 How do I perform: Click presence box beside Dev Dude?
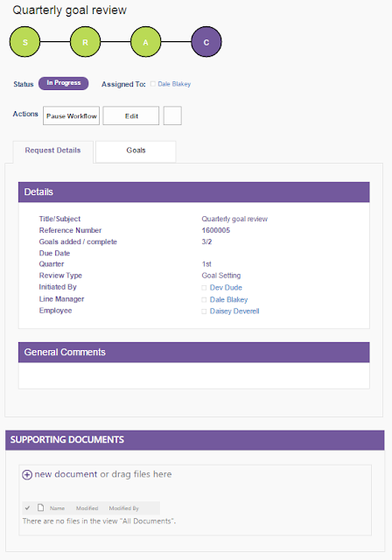tap(204, 288)
